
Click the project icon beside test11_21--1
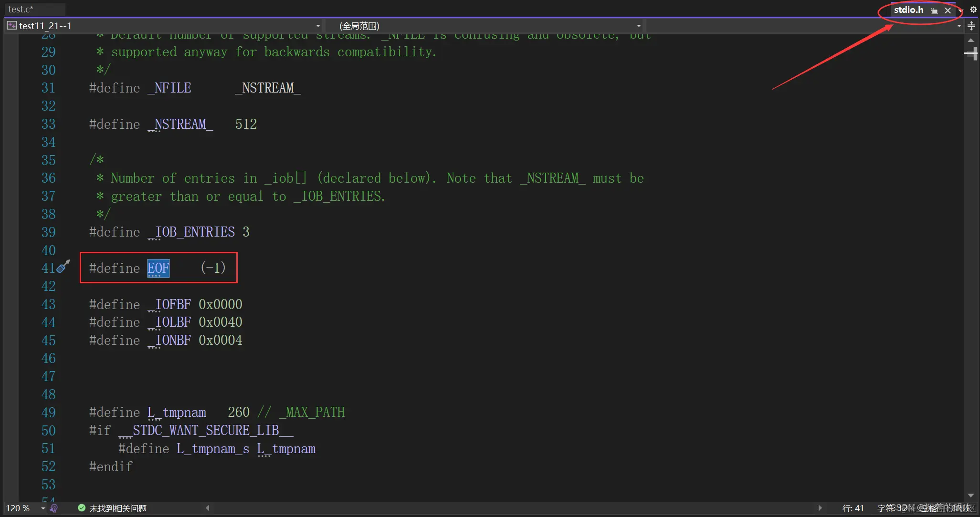[11, 26]
